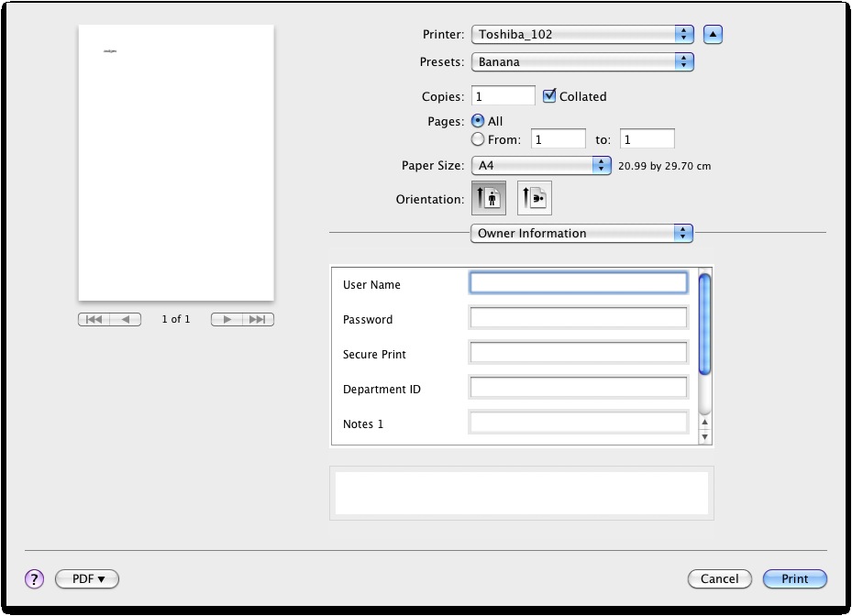
Task: Open the Paper Size dropdown showing A4
Action: point(541,166)
